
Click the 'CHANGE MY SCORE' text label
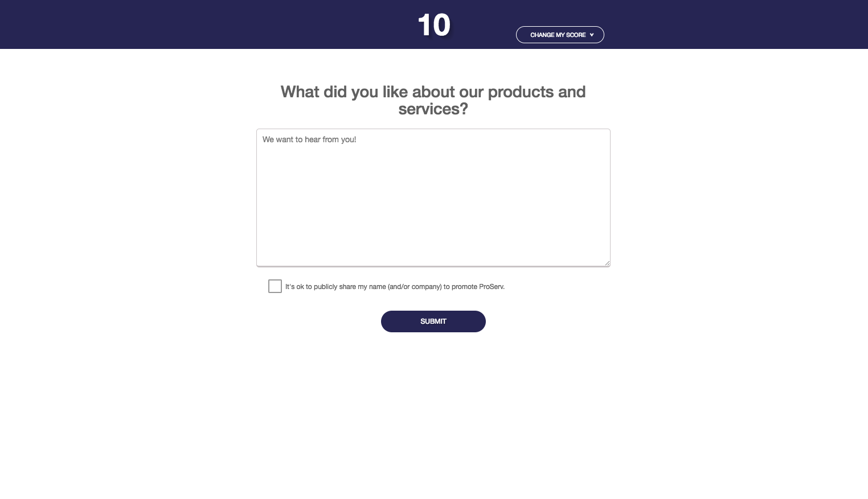(x=558, y=35)
